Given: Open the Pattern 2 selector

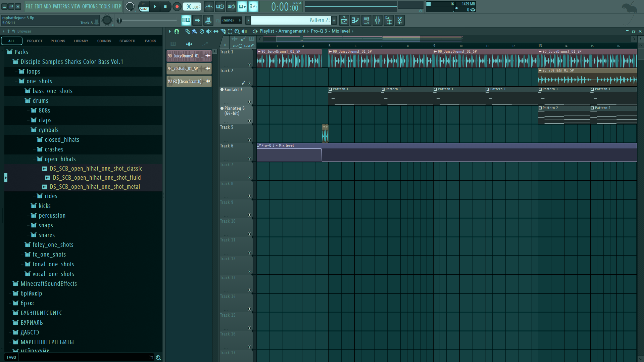Looking at the screenshot, I should point(291,20).
